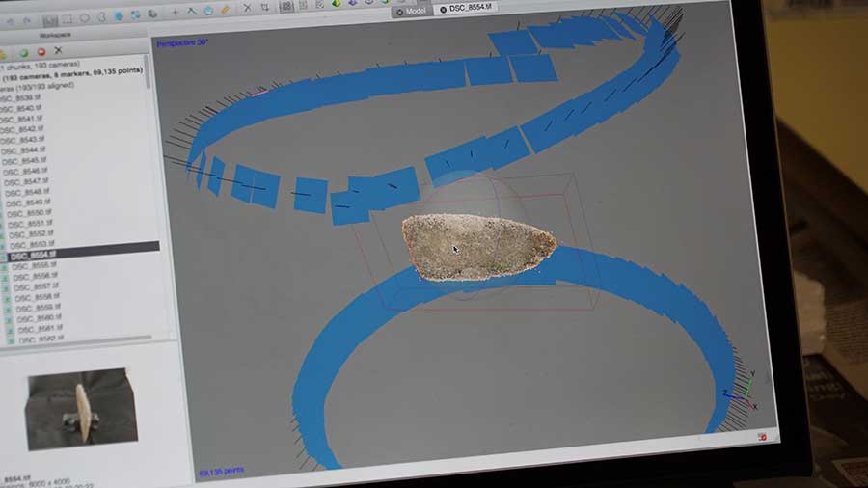Select the Circle selection tool
This screenshot has height=488, width=868.
(x=85, y=17)
